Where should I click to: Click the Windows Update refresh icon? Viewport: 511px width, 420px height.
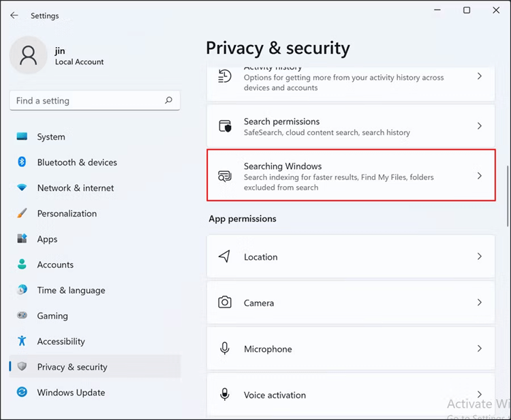[22, 391]
